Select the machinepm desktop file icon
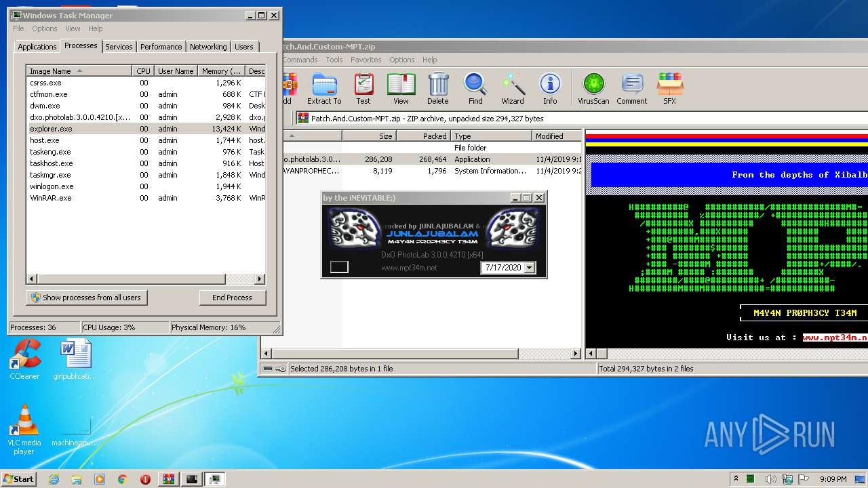Screen dimensions: 868x488 coord(75,430)
